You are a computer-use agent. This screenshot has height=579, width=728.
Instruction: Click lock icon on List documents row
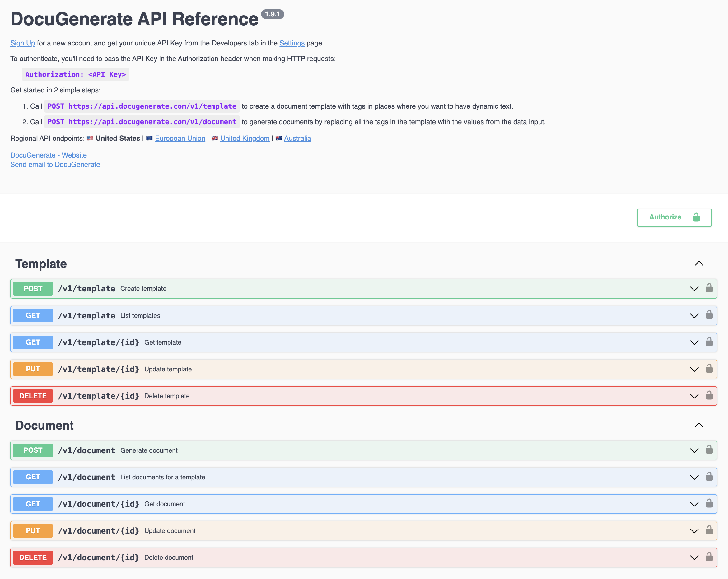[709, 476]
